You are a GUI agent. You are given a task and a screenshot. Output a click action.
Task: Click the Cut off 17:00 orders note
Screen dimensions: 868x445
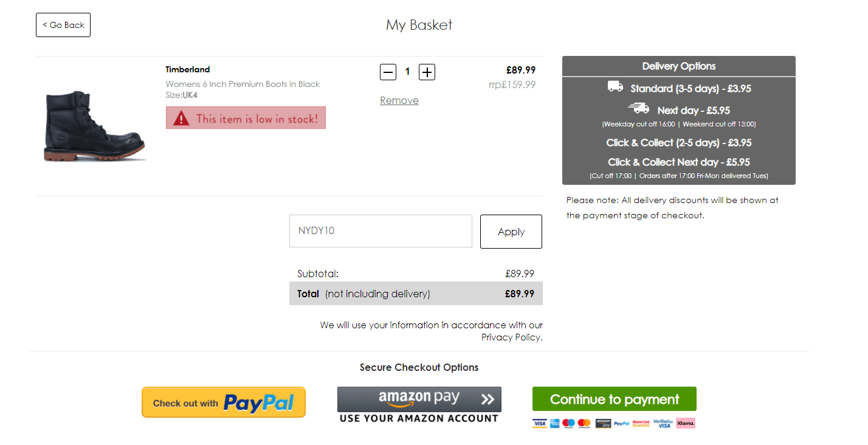679,176
